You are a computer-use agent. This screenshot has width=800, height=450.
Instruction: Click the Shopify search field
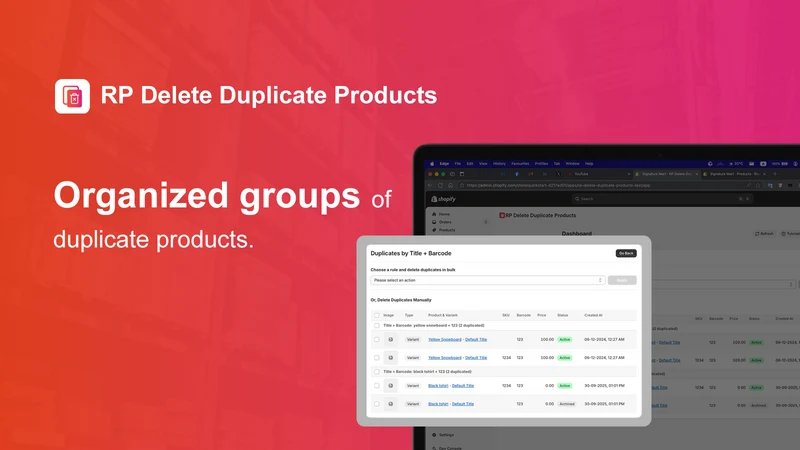coord(662,199)
